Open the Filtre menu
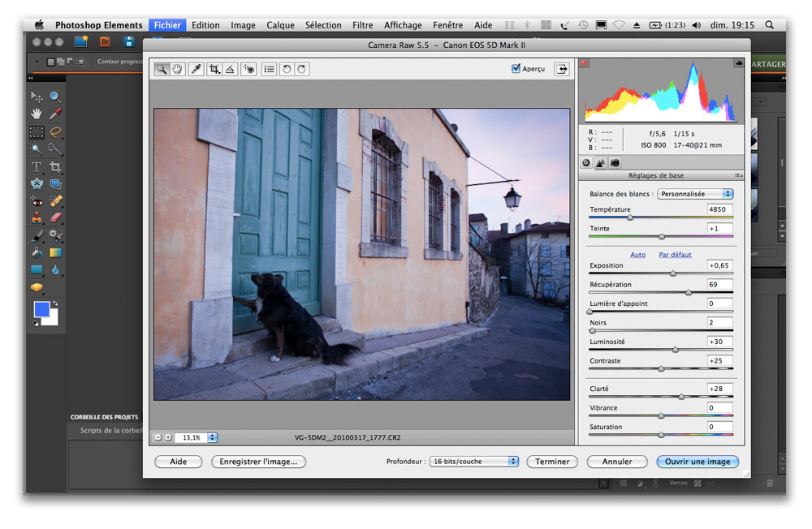 pyautogui.click(x=362, y=25)
